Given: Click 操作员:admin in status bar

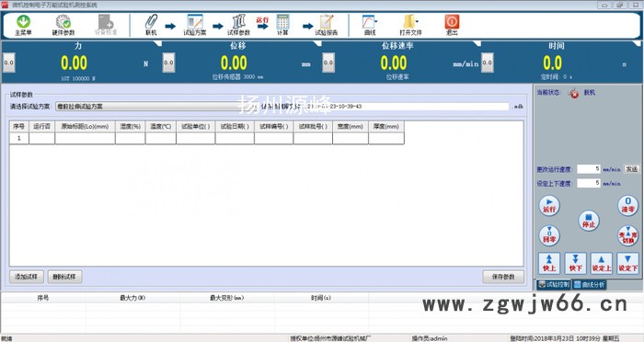Looking at the screenshot, I should pyautogui.click(x=430, y=338).
